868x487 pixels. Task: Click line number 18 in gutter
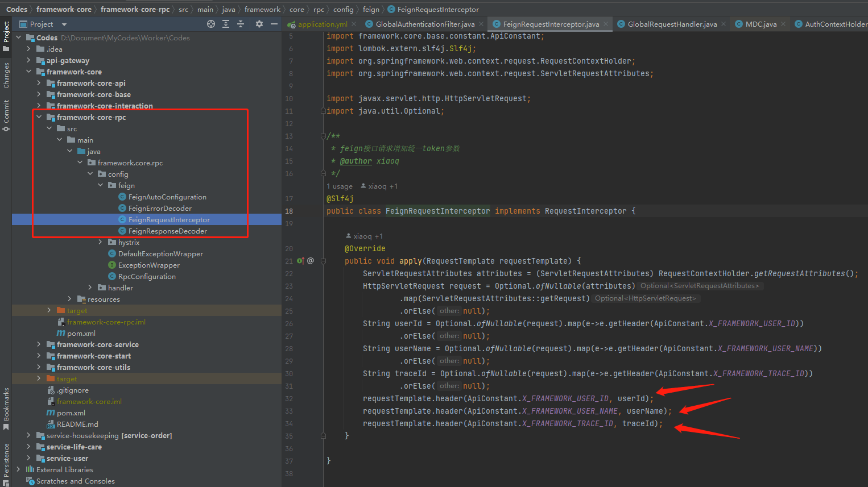[x=289, y=211]
